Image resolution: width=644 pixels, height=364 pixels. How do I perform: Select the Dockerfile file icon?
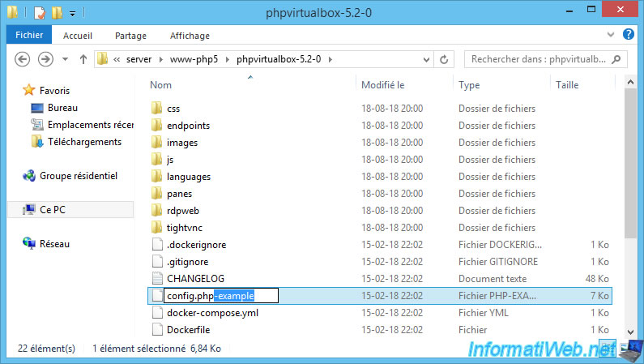pyautogui.click(x=157, y=329)
